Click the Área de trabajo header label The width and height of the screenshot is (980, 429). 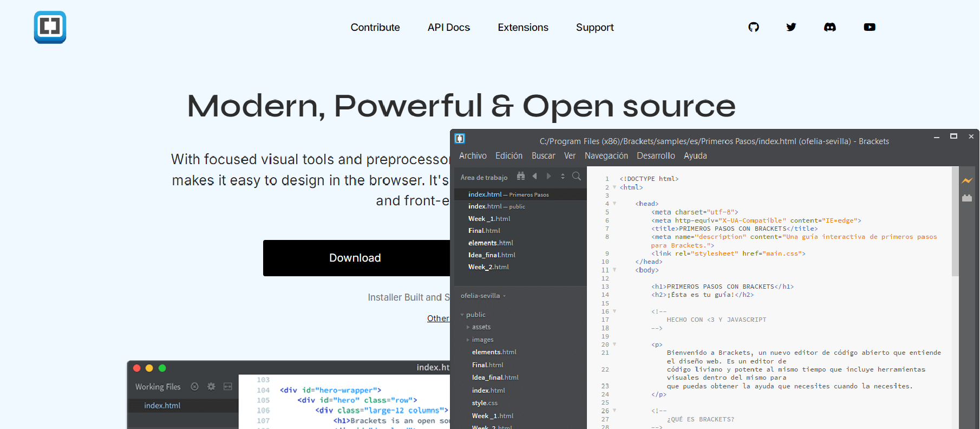tap(484, 178)
